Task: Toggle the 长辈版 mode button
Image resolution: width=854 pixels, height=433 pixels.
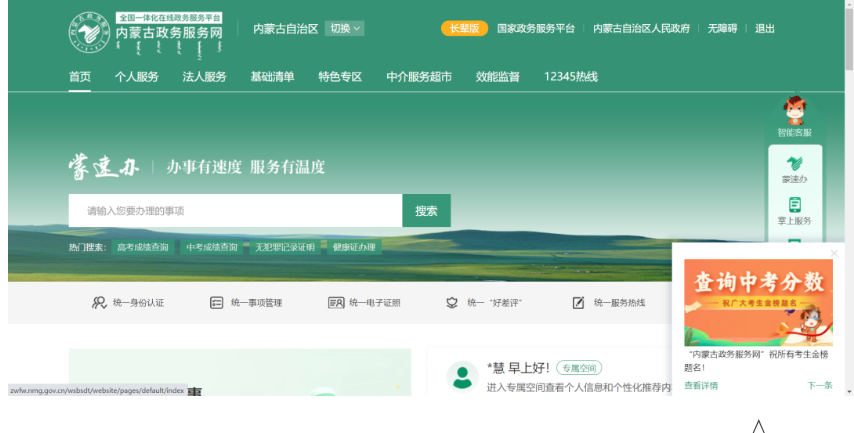Action: click(x=464, y=28)
